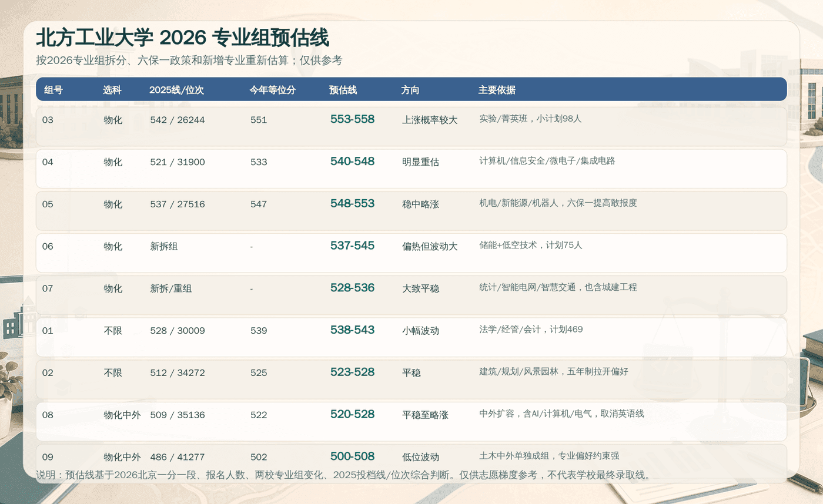This screenshot has width=823, height=504.
Task: Select group number 06 cell
Action: (x=48, y=246)
